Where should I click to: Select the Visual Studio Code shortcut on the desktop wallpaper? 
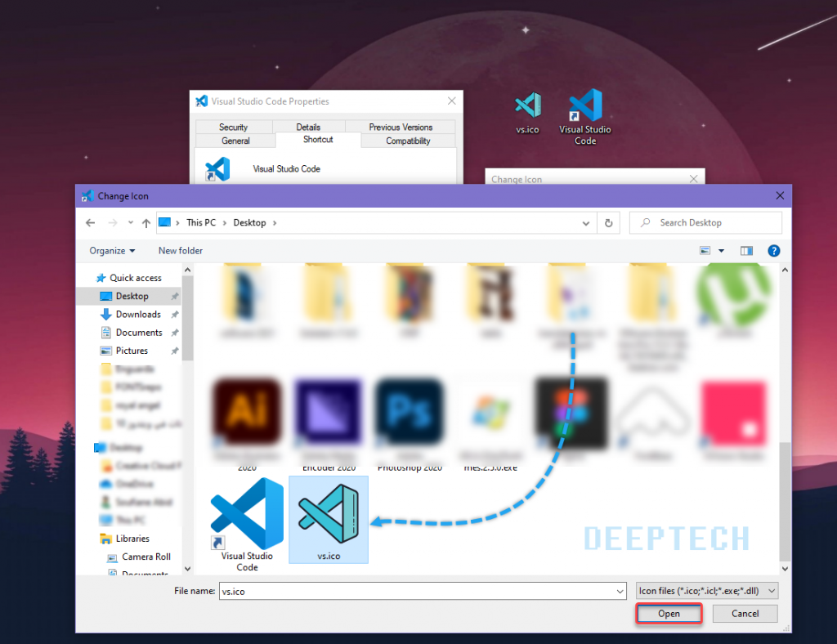(585, 117)
